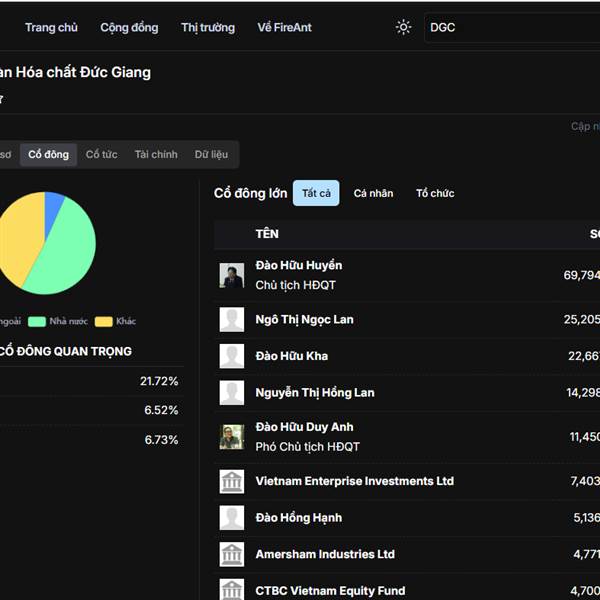The width and height of the screenshot is (600, 600).
Task: Click Đào Hữu Duy Anh's avatar photo
Action: [232, 437]
